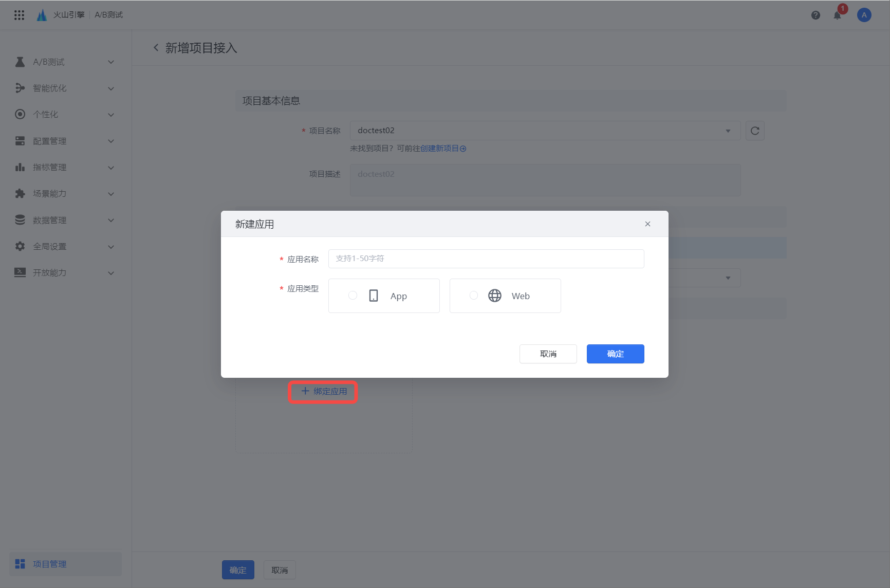
Task: Click the bottom page 确定 button
Action: point(238,570)
